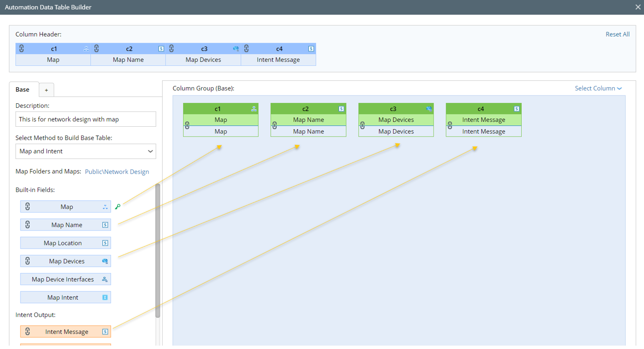Close the Automation Data Table Builder
The width and height of the screenshot is (644, 349).
tap(638, 7)
